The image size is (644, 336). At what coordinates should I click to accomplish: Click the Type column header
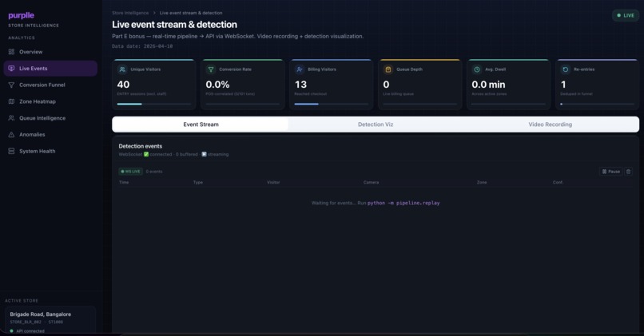point(198,182)
